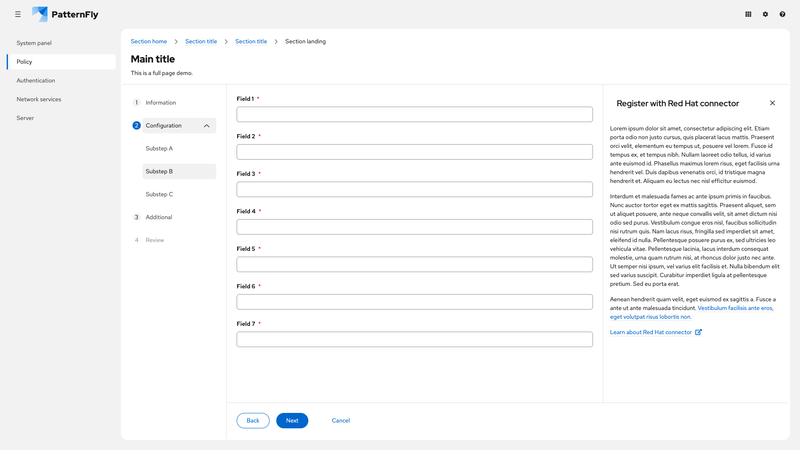800x450 pixels.
Task: Focus the Field 2 input
Action: 414,152
